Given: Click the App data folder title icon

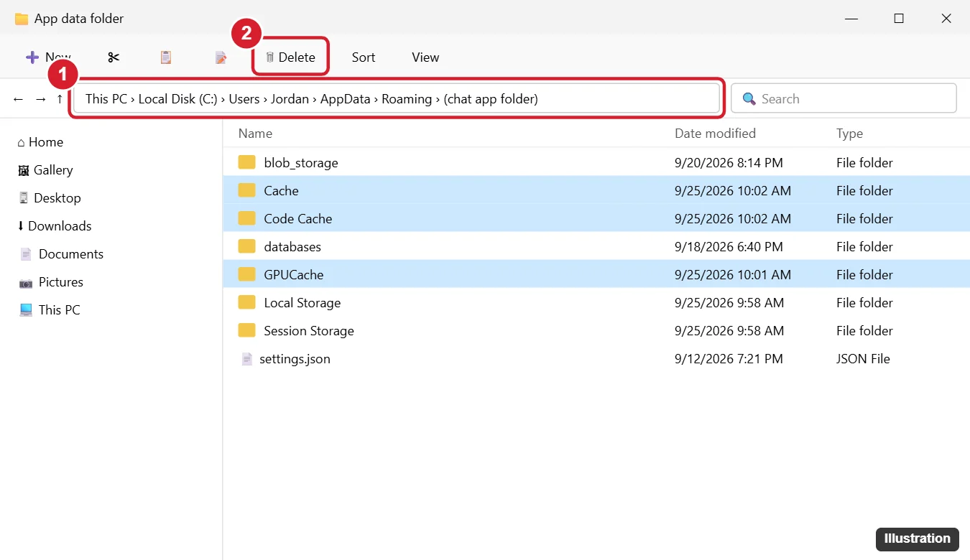Looking at the screenshot, I should (22, 19).
